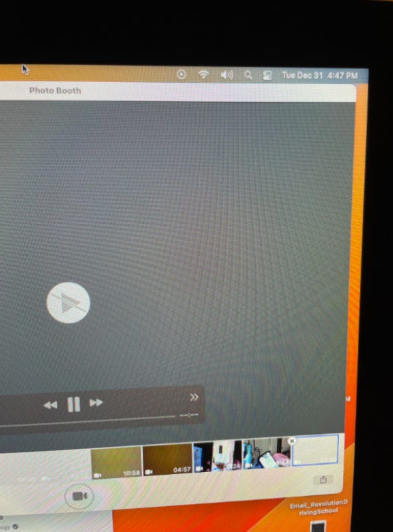Select the video thumbnail showing a phone
Viewport: 393px width, 532px height.
pyautogui.click(x=266, y=453)
